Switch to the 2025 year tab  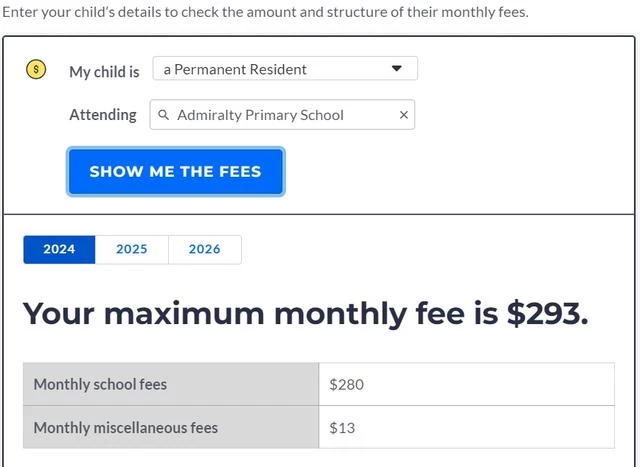tap(131, 249)
